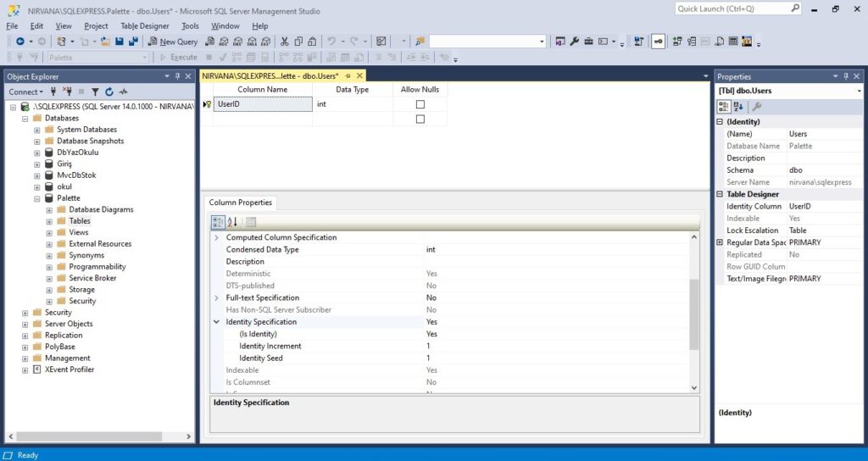This screenshot has height=461, width=868.
Task: Click the Object Explorer horizontal scrollbar
Action: point(88,436)
